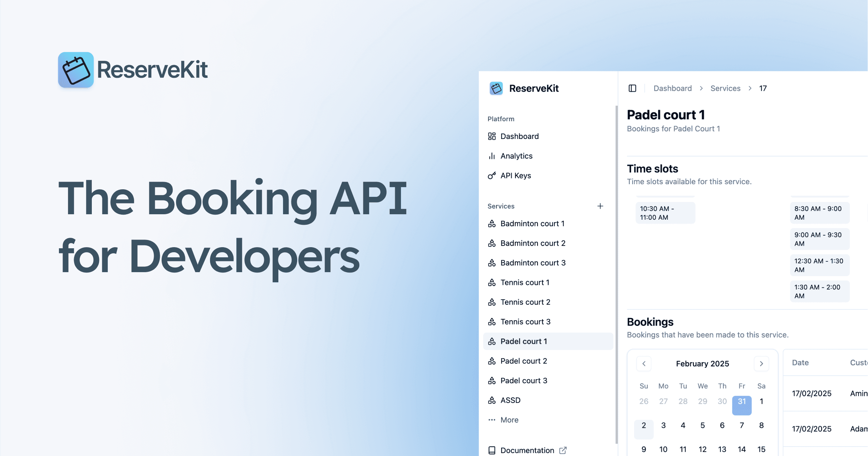The width and height of the screenshot is (868, 456).
Task: Open API Keys in the sidebar
Action: tap(548, 176)
